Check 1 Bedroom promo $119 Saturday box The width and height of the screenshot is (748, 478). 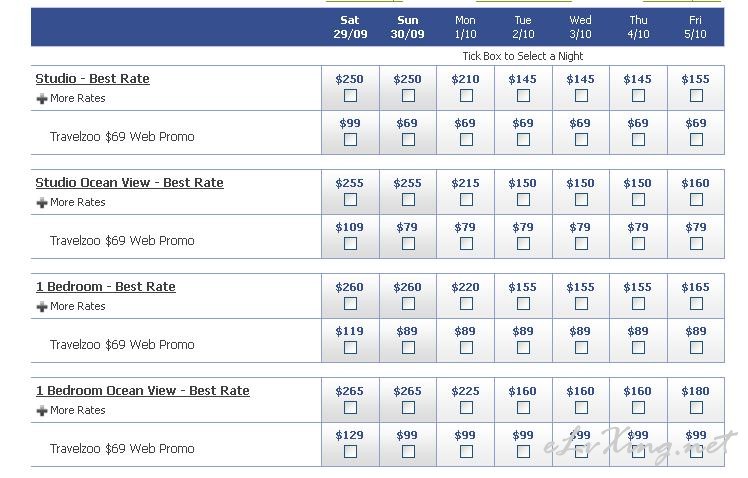pyautogui.click(x=350, y=348)
